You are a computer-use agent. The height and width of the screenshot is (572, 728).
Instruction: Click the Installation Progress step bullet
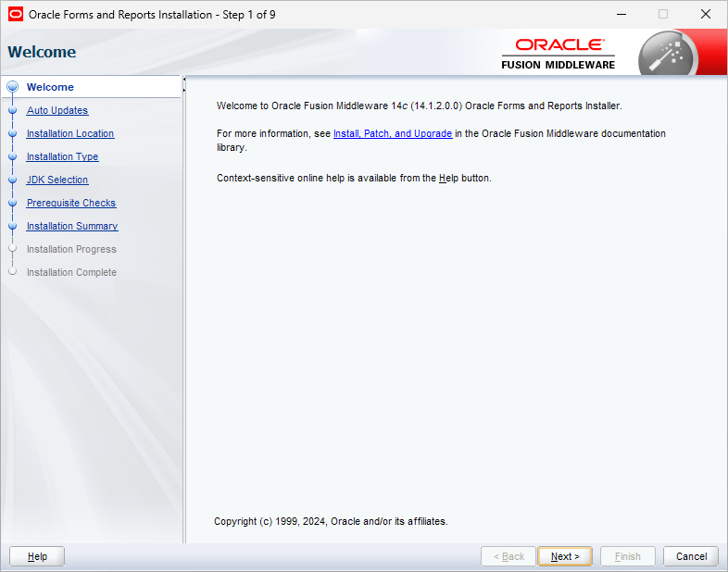pos(13,248)
